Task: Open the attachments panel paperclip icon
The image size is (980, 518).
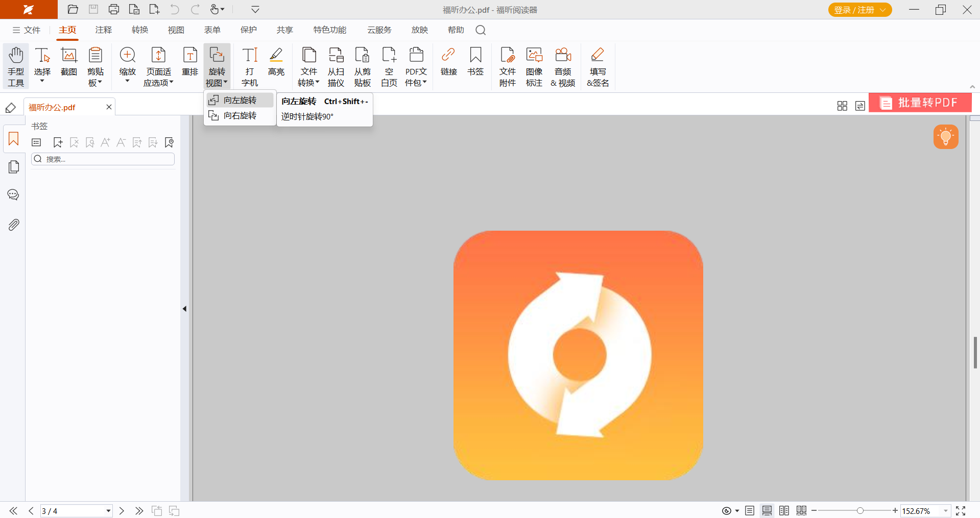Action: click(14, 225)
